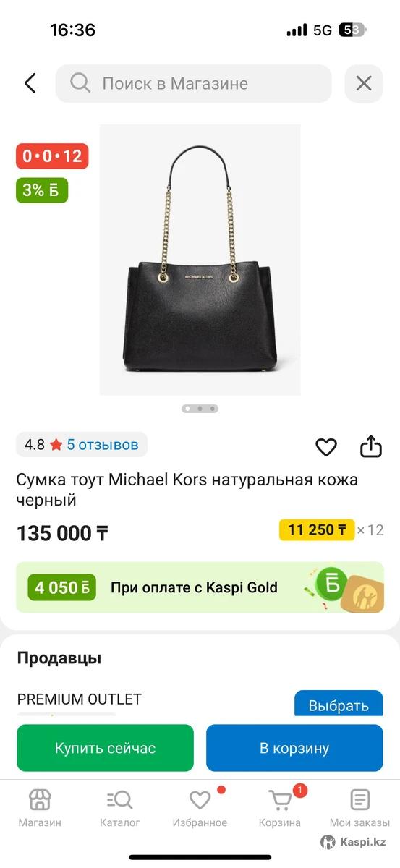Select the 11 250 ₸ monthly payment tag

point(317,530)
